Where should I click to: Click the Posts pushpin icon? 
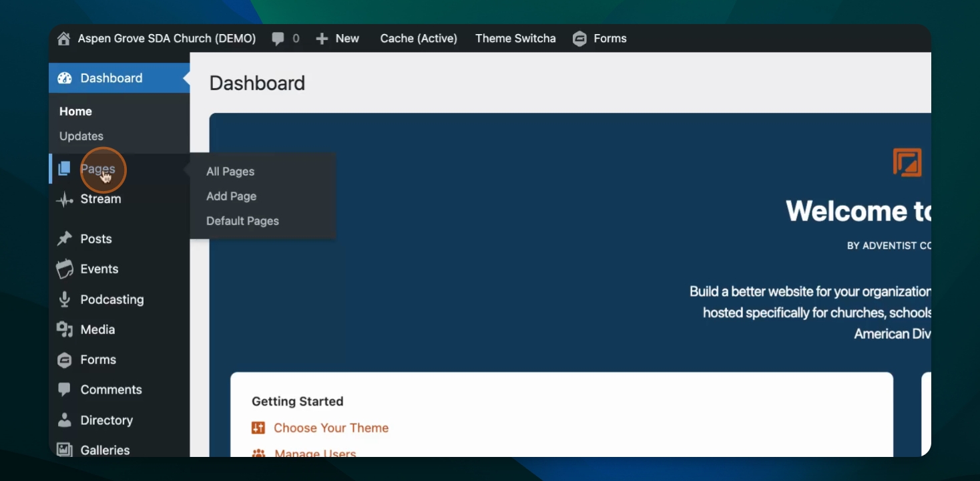pyautogui.click(x=64, y=238)
